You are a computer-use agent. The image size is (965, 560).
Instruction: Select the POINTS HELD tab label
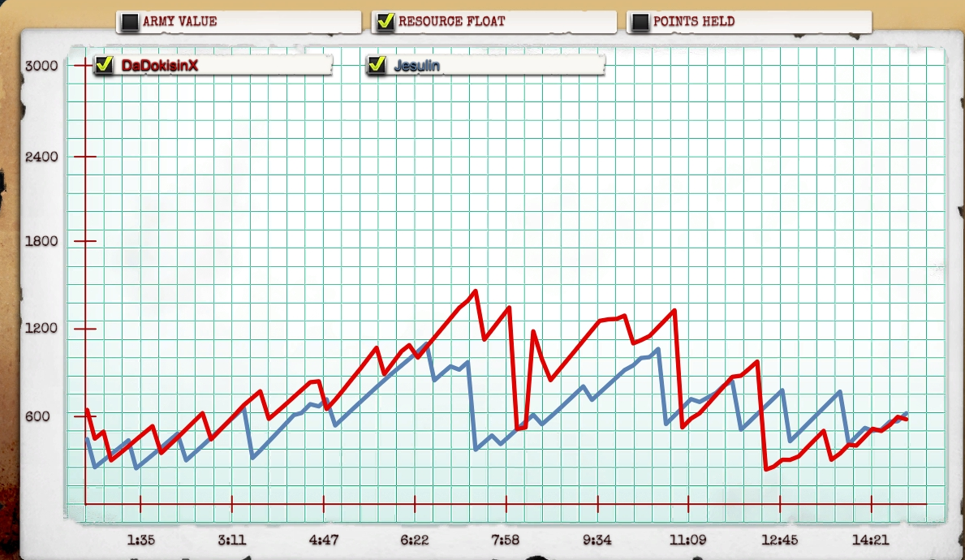pyautogui.click(x=693, y=22)
